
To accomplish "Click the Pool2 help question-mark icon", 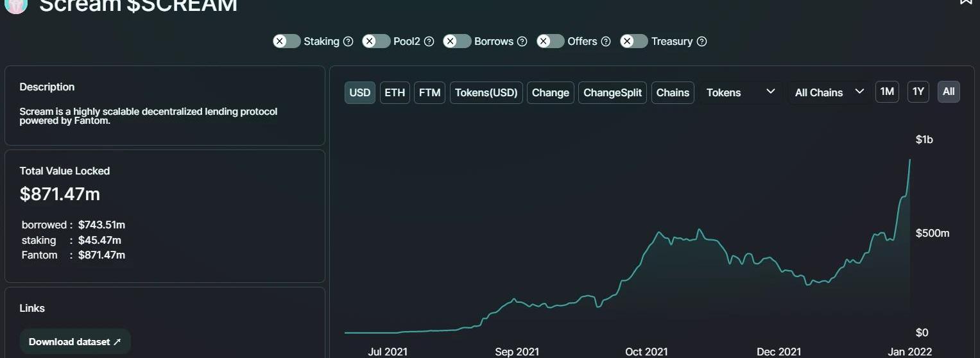I will (429, 42).
